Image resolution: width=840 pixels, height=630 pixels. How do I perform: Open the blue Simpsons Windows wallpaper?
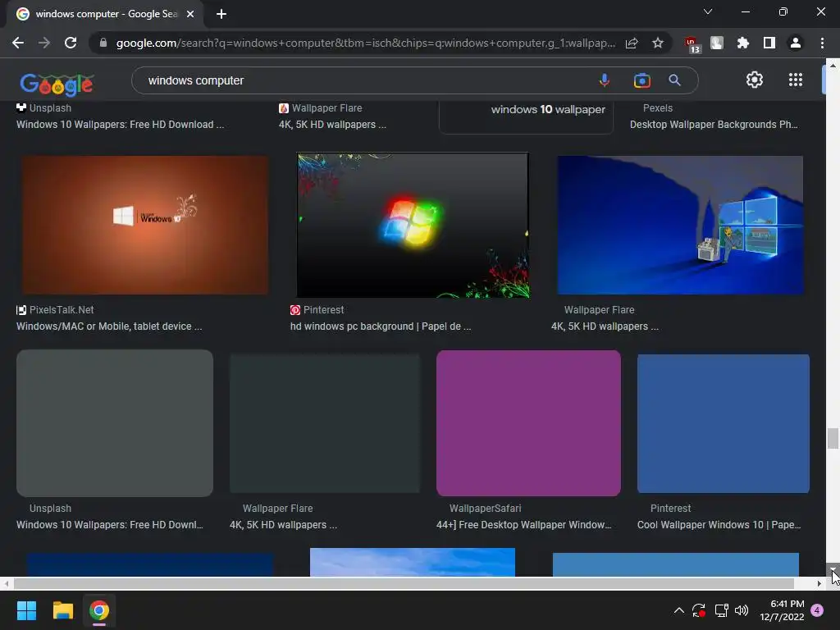click(680, 225)
